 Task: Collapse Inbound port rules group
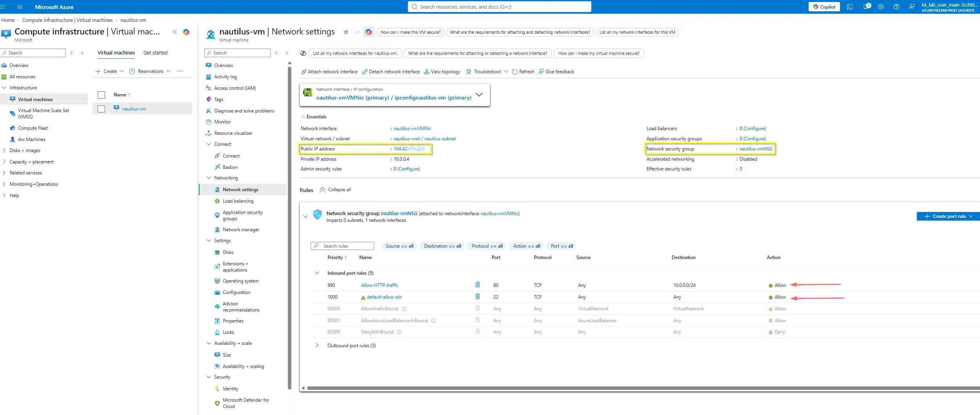[x=317, y=273]
